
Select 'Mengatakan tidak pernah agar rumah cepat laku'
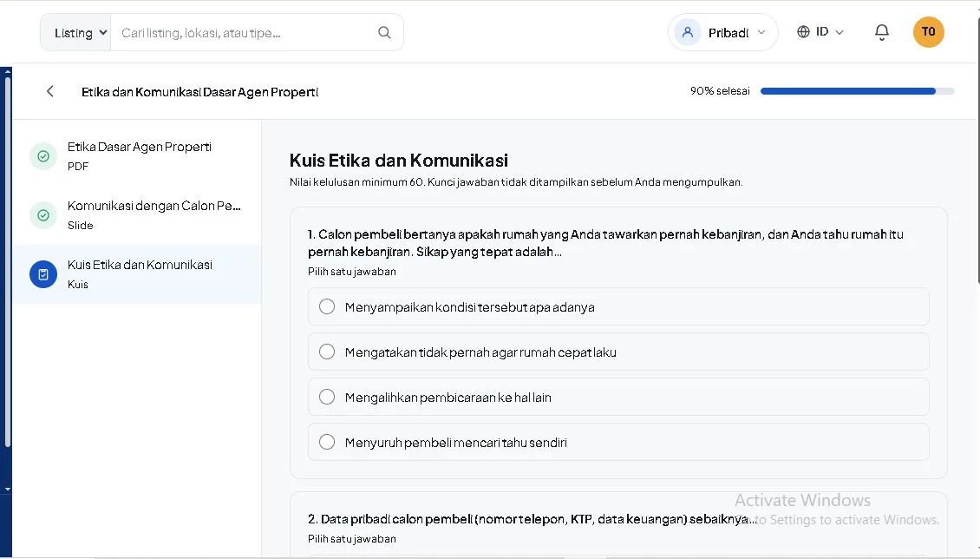pos(618,352)
